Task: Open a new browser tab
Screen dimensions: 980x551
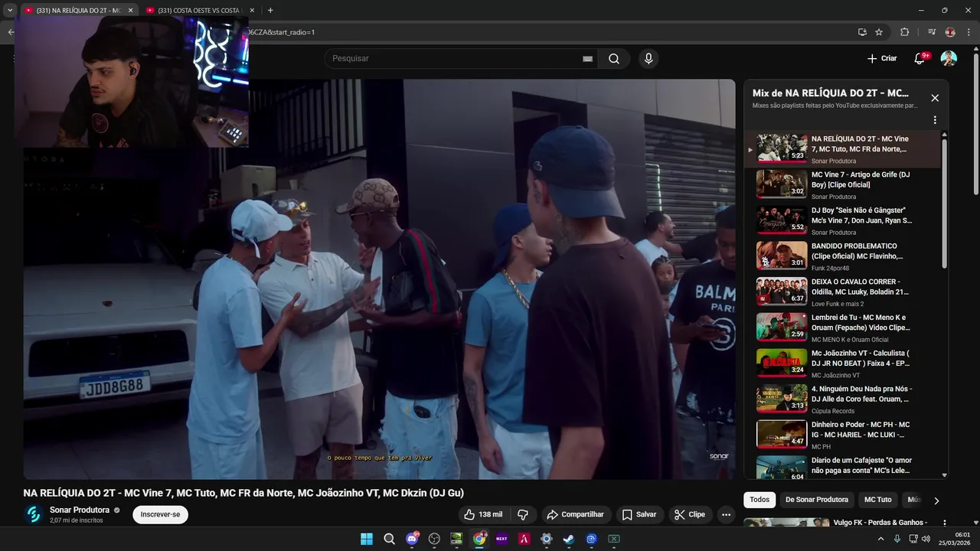Action: pyautogui.click(x=270, y=10)
